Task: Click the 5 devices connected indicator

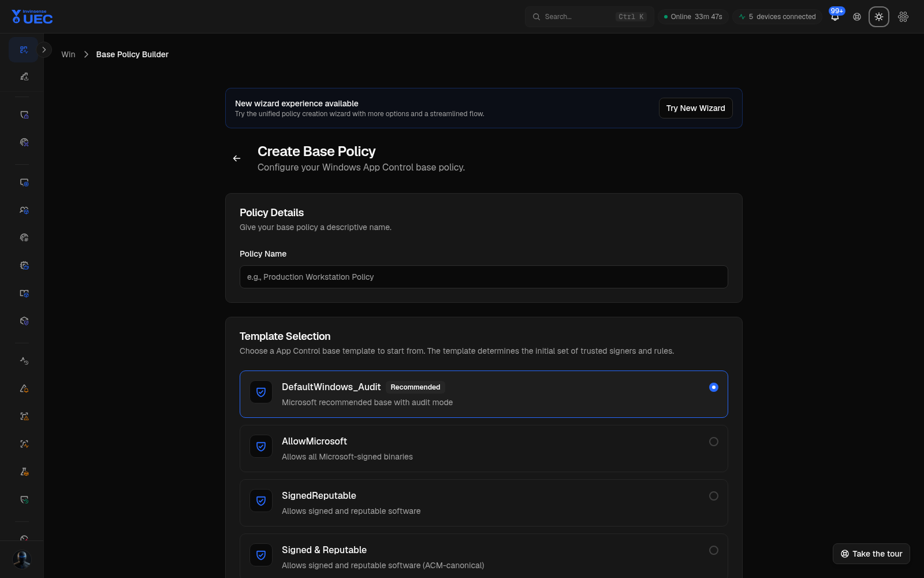Action: (777, 17)
